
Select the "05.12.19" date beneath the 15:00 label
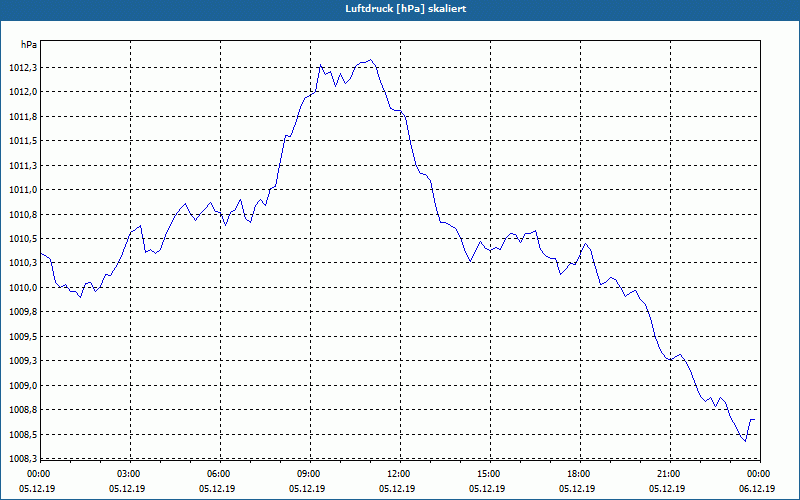tap(487, 489)
